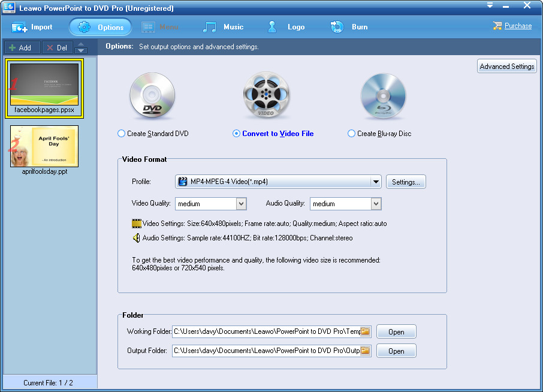Click the Purchase shopping cart icon

(497, 26)
